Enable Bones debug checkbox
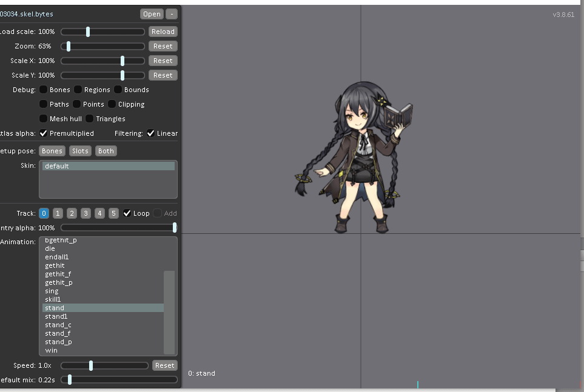The width and height of the screenshot is (584, 392). pyautogui.click(x=43, y=90)
